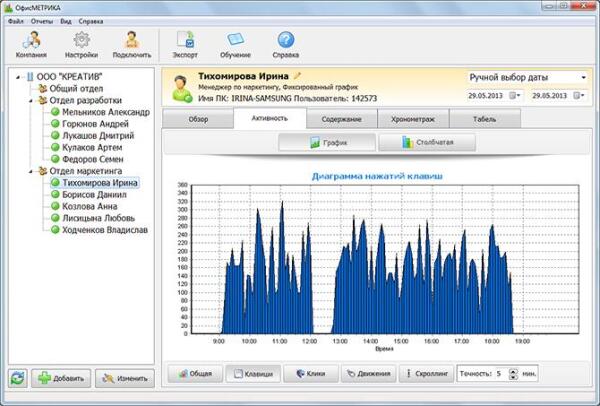This screenshot has width=600, height=406.
Task: Click the pencil edit icon beside Тихомирова Ирина
Action: [297, 75]
